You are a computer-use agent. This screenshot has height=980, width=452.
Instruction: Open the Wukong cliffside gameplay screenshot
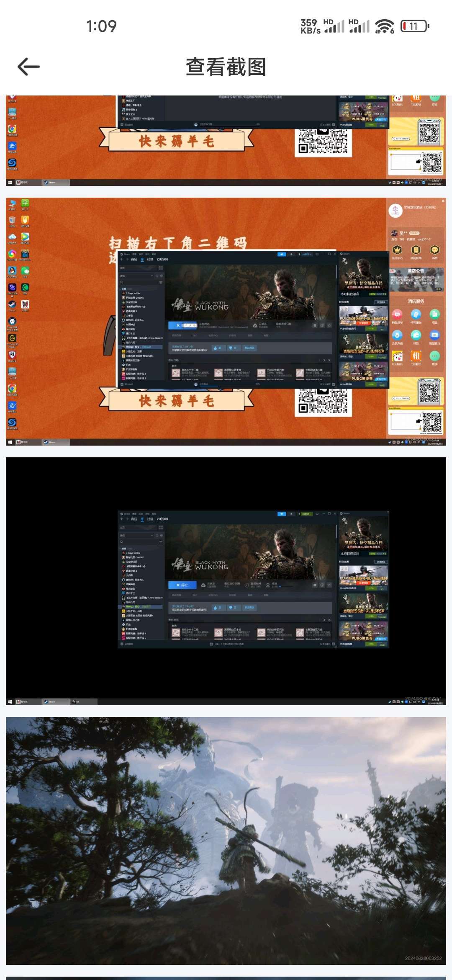click(226, 841)
